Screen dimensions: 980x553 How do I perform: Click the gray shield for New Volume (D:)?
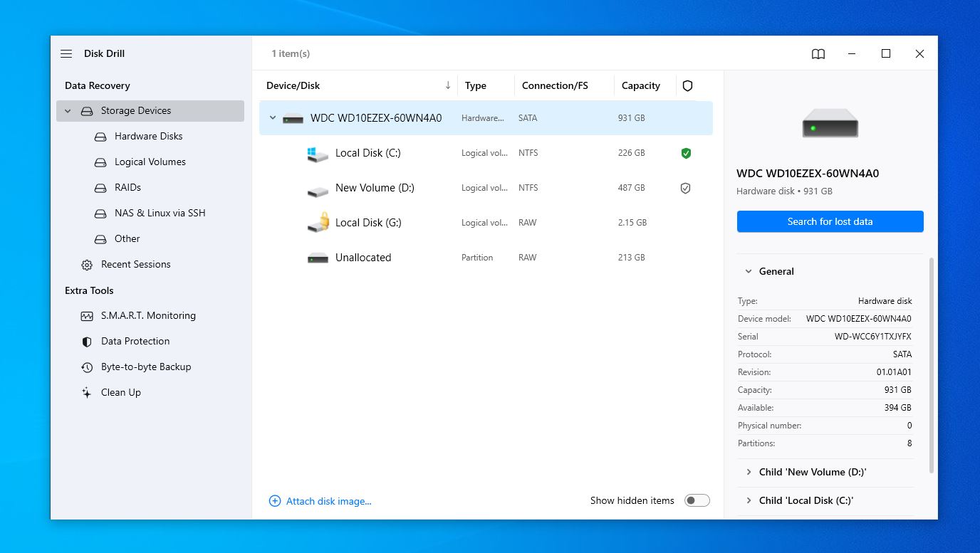[x=685, y=188]
